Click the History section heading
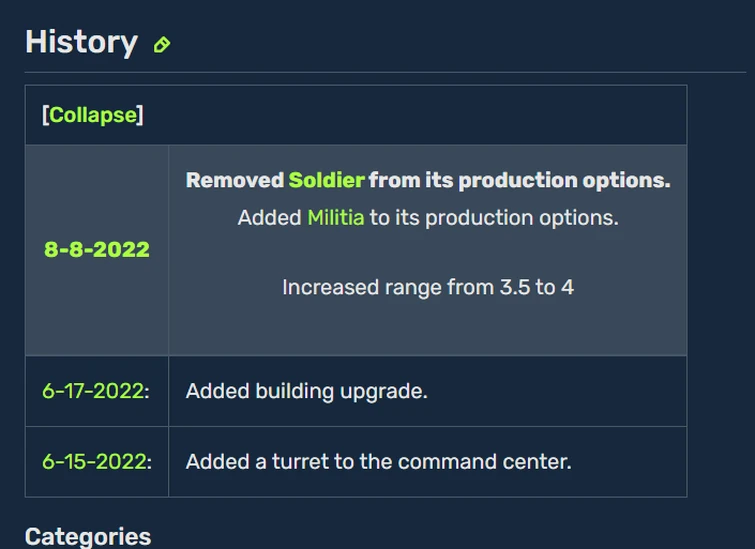755x549 pixels. point(81,42)
